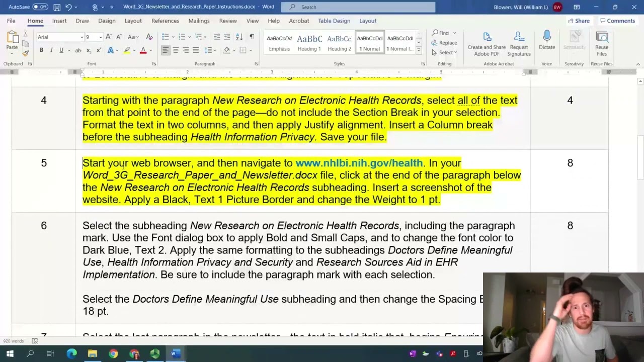Viewport: 644px width, 362px height.
Task: Click the Save icon in title bar
Action: (x=57, y=7)
